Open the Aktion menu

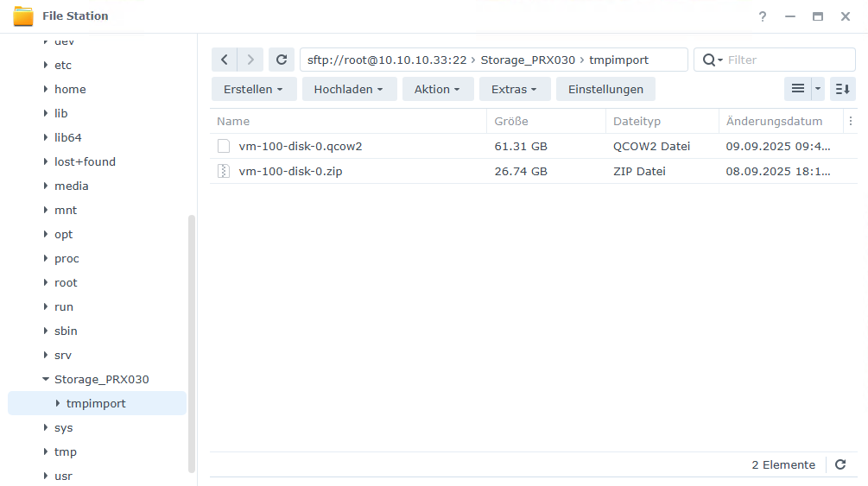437,89
